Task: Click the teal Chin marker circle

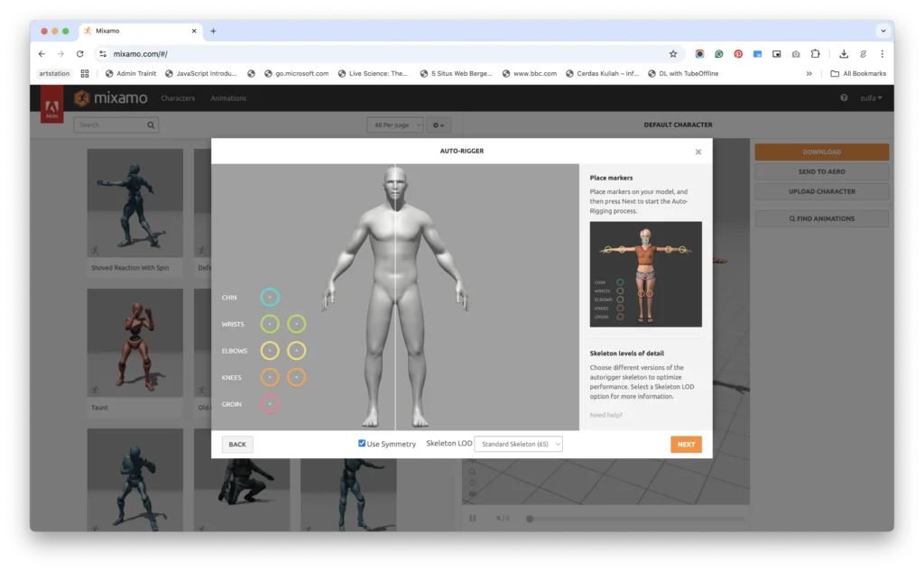Action: [x=270, y=298]
